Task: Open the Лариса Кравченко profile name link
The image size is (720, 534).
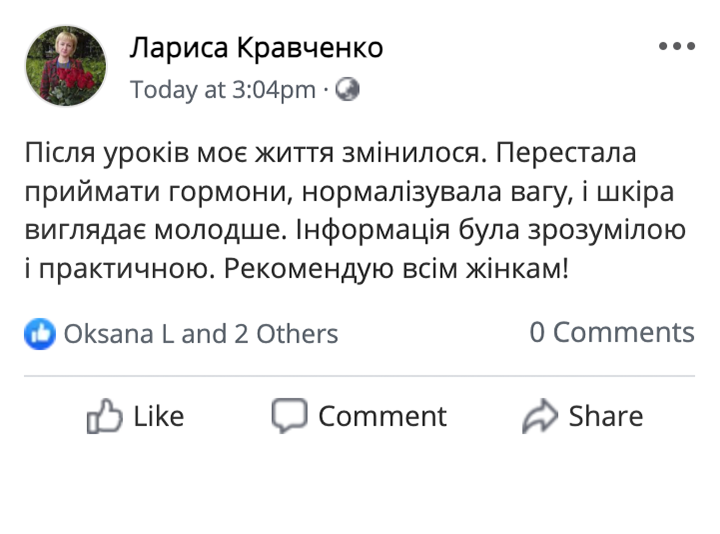Action: pyautogui.click(x=257, y=48)
